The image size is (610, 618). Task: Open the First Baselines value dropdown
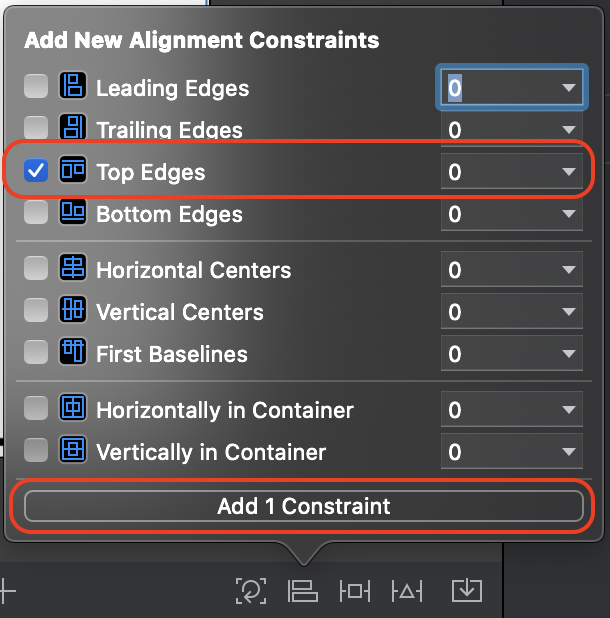[x=569, y=354]
